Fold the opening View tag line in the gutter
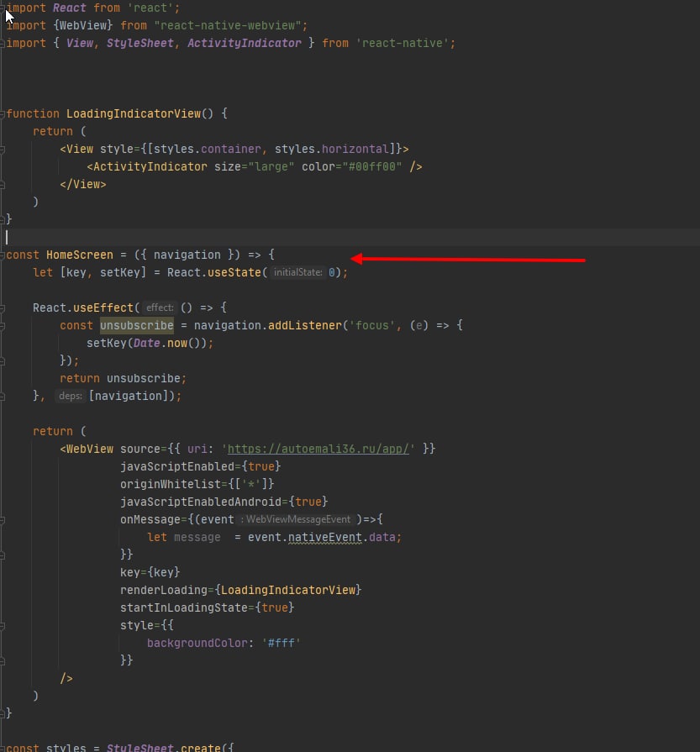The image size is (700, 752). (x=3, y=150)
